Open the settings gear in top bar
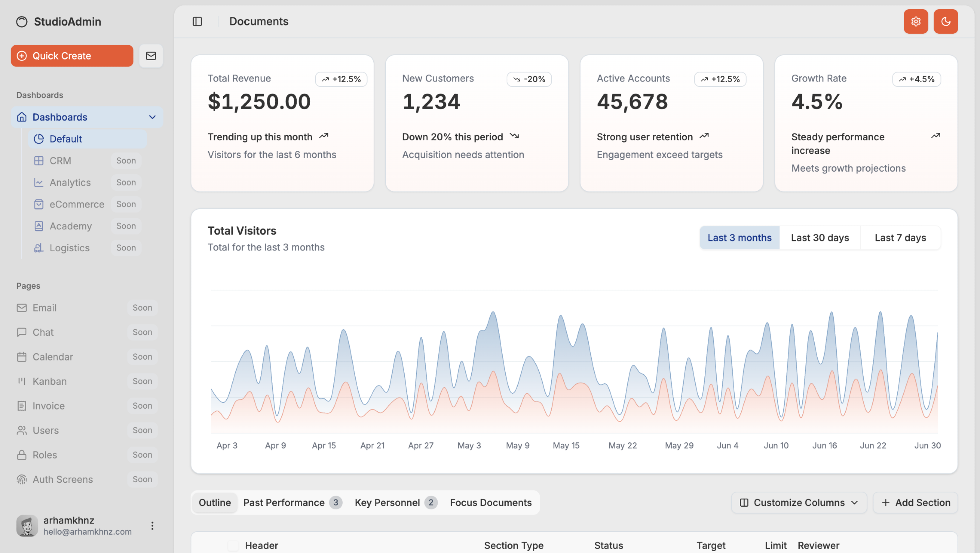 pos(916,21)
